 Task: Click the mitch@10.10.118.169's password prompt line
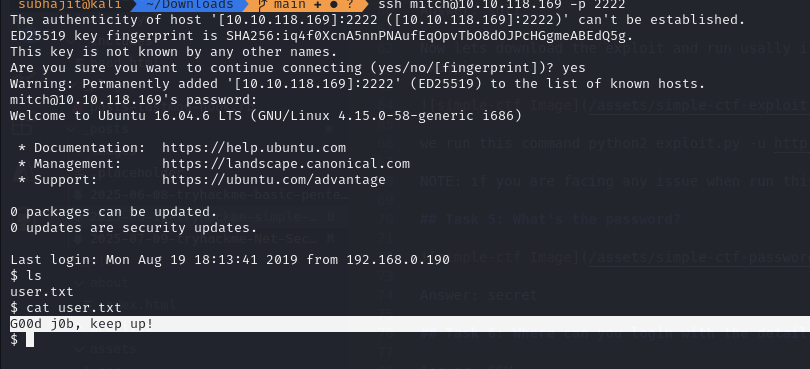133,100
